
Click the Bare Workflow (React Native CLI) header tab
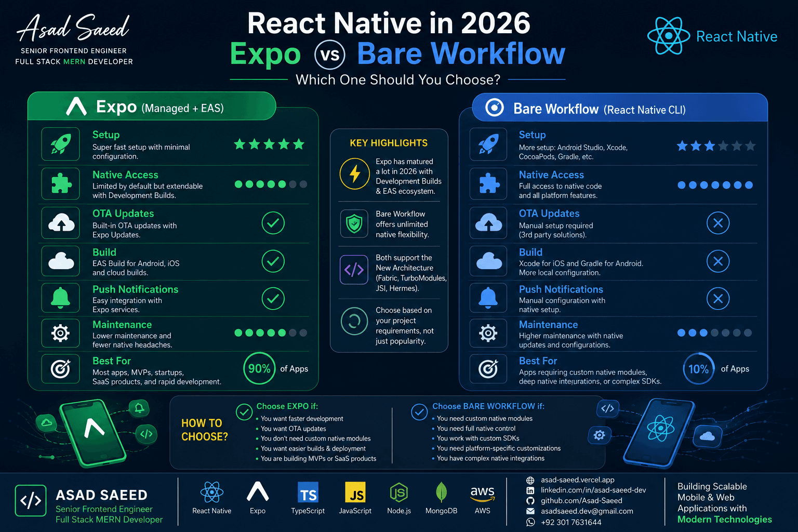(x=620, y=108)
